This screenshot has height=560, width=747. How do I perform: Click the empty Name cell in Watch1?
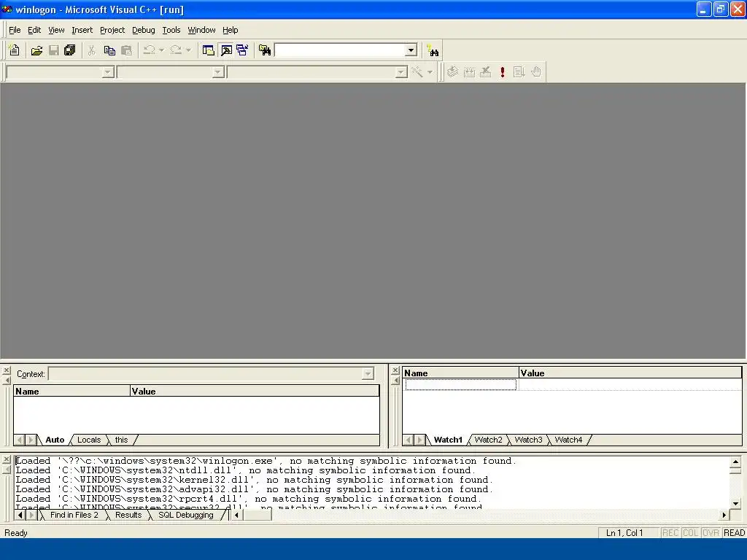pyautogui.click(x=461, y=384)
